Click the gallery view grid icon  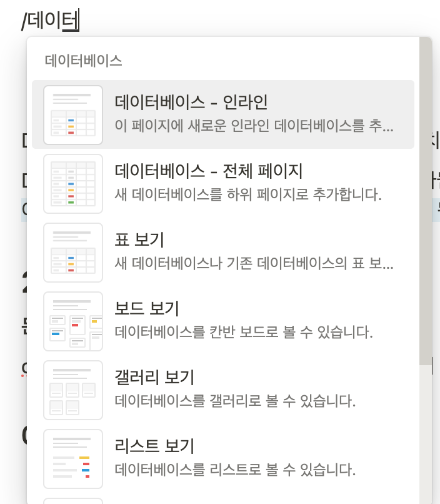coord(73,390)
